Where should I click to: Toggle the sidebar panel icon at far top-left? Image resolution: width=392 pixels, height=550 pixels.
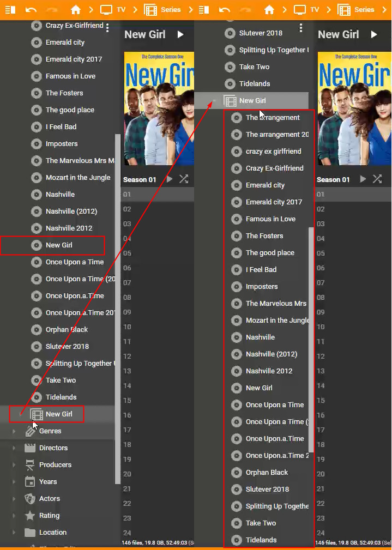10,10
